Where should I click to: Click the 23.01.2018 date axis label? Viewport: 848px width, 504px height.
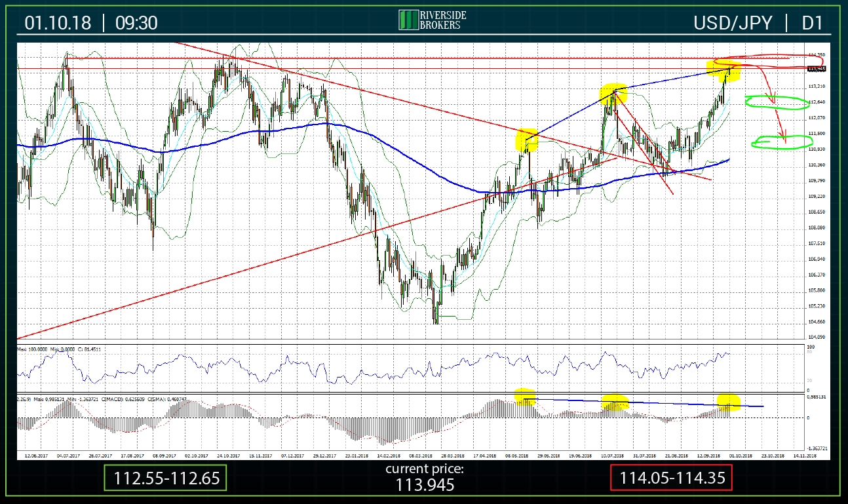tap(357, 455)
